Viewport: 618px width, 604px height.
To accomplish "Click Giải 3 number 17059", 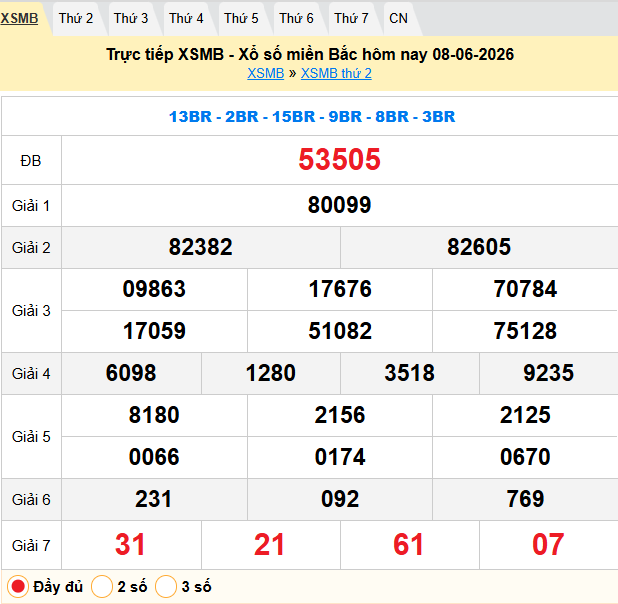I will point(154,331).
